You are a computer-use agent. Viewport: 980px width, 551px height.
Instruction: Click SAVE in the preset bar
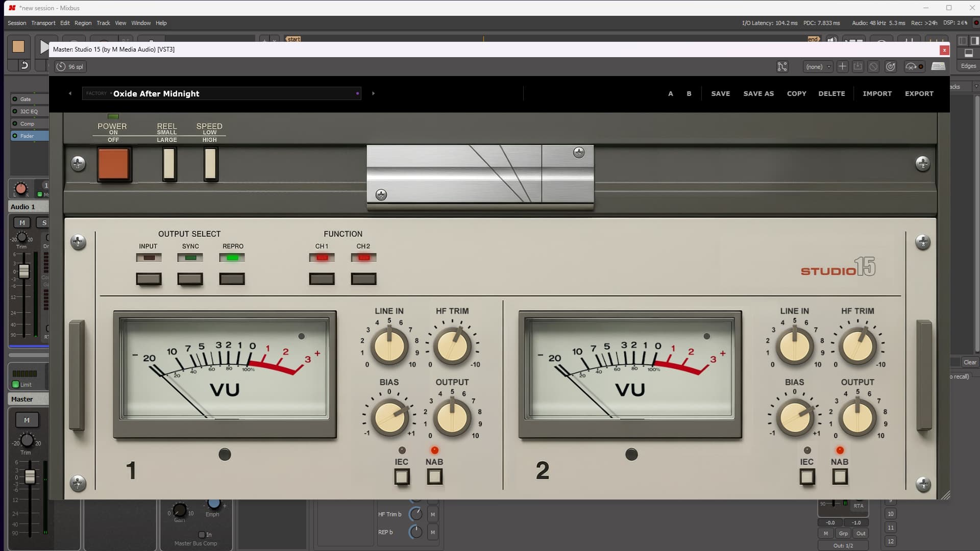point(721,94)
